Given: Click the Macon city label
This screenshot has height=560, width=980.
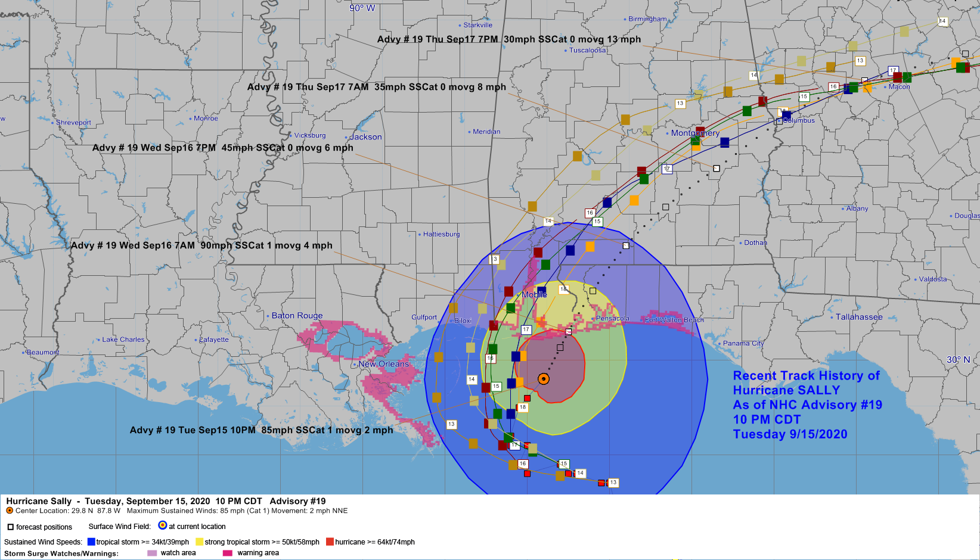Looking at the screenshot, I should [x=899, y=87].
